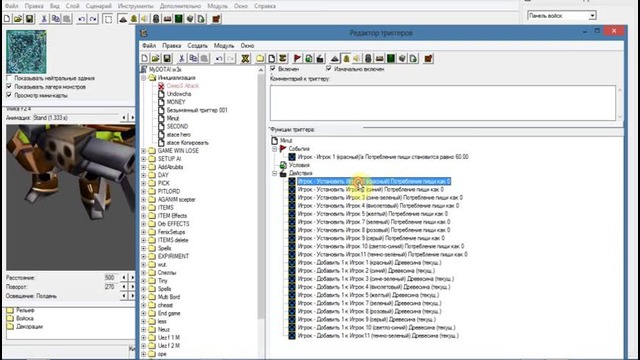Open Object manager from Trigger Editor toolbar
The height and width of the screenshot is (360, 640).
(402, 59)
